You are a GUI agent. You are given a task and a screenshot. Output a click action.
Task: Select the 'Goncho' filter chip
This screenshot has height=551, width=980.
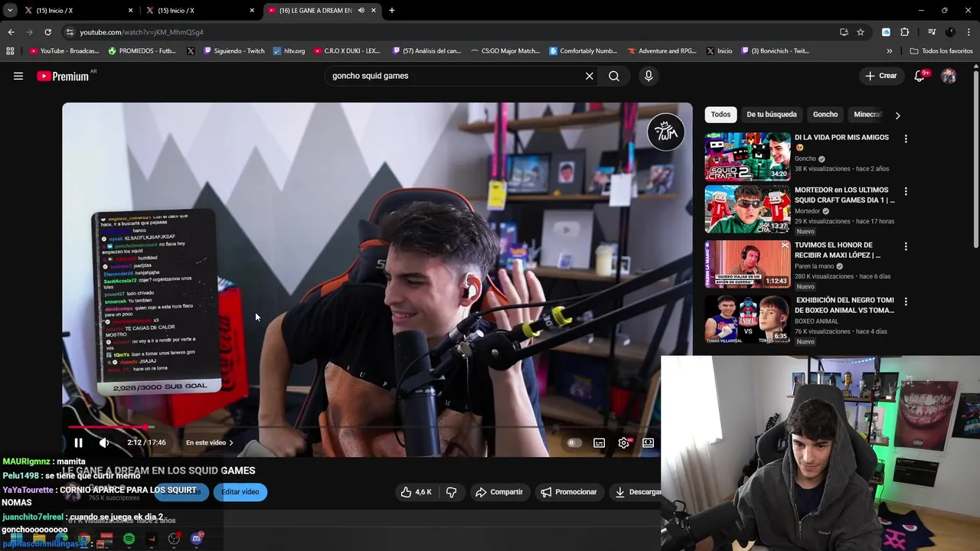[825, 115]
